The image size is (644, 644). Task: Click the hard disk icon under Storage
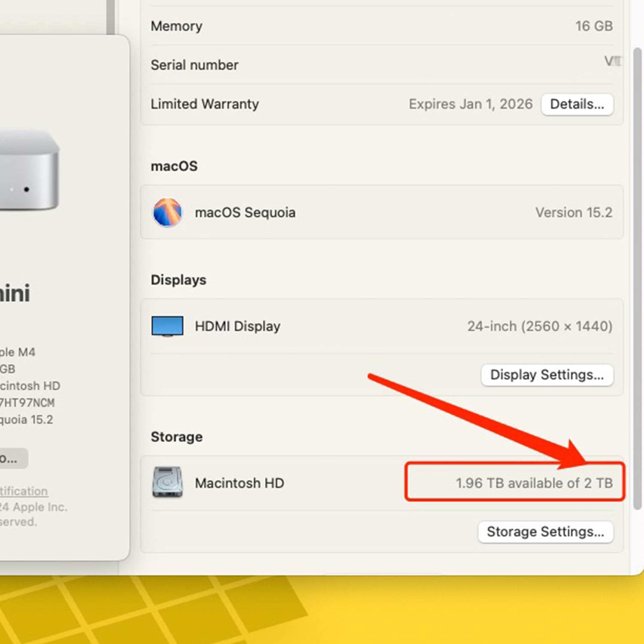(167, 483)
